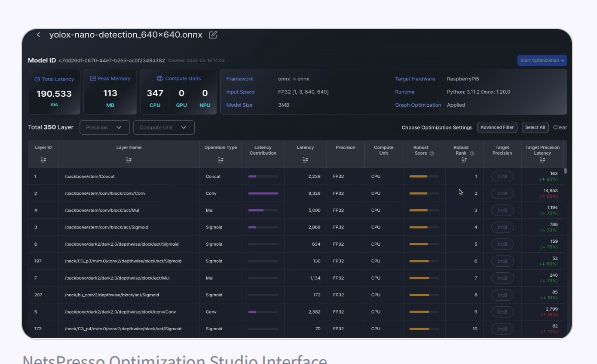This screenshot has width=597, height=364.
Task: Click the Start Optimization button
Action: point(542,61)
